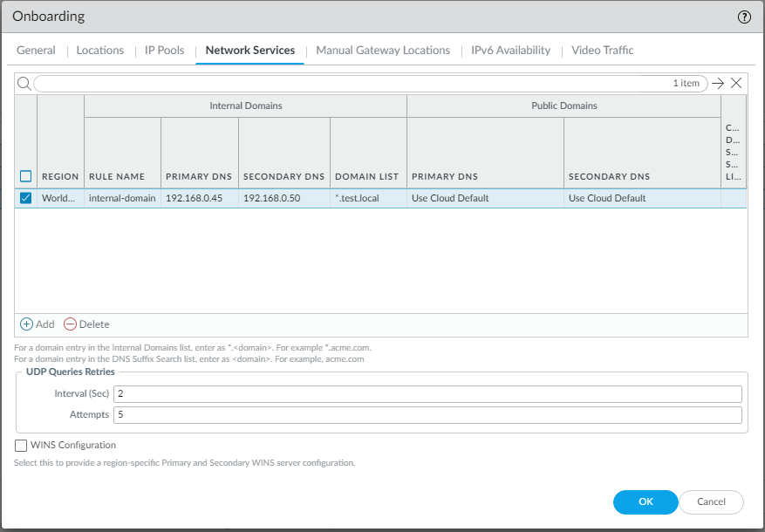Click the Attempts input field

tap(427, 415)
